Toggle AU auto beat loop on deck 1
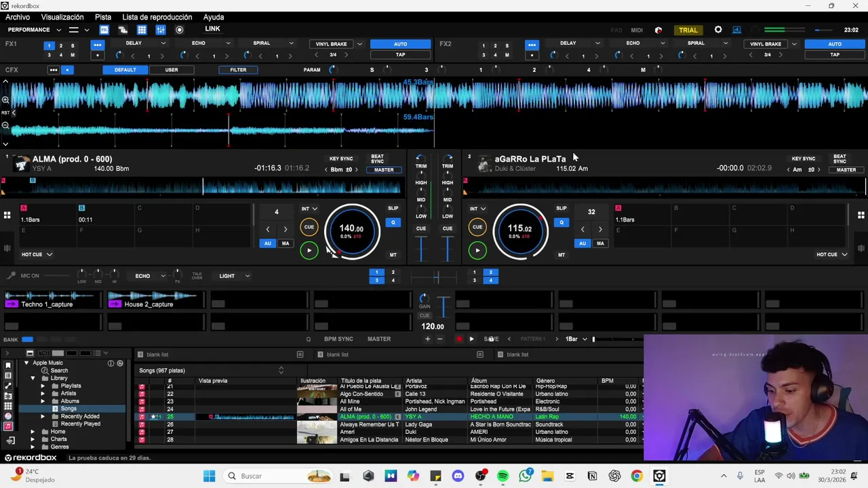The height and width of the screenshot is (488, 868). [x=268, y=243]
